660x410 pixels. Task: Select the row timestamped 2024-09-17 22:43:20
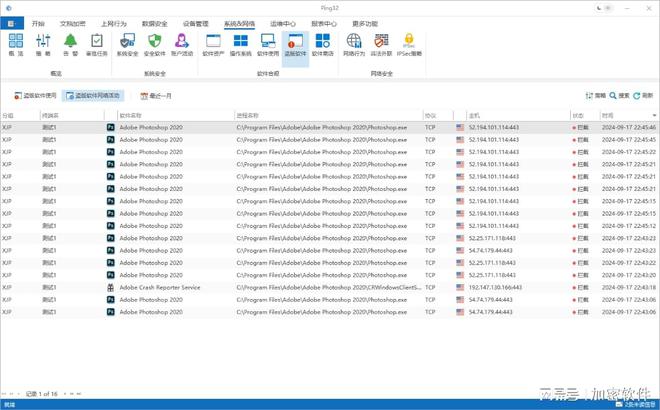(329, 275)
